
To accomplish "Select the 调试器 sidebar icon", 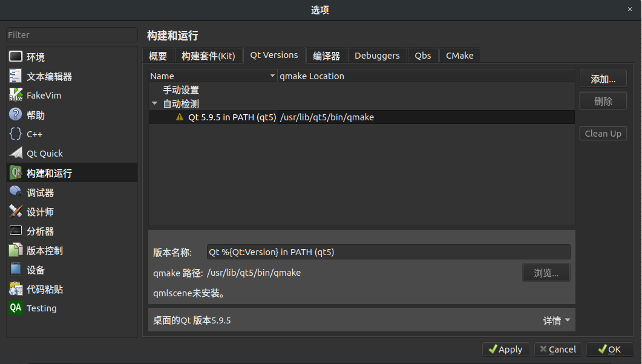I will click(x=15, y=192).
